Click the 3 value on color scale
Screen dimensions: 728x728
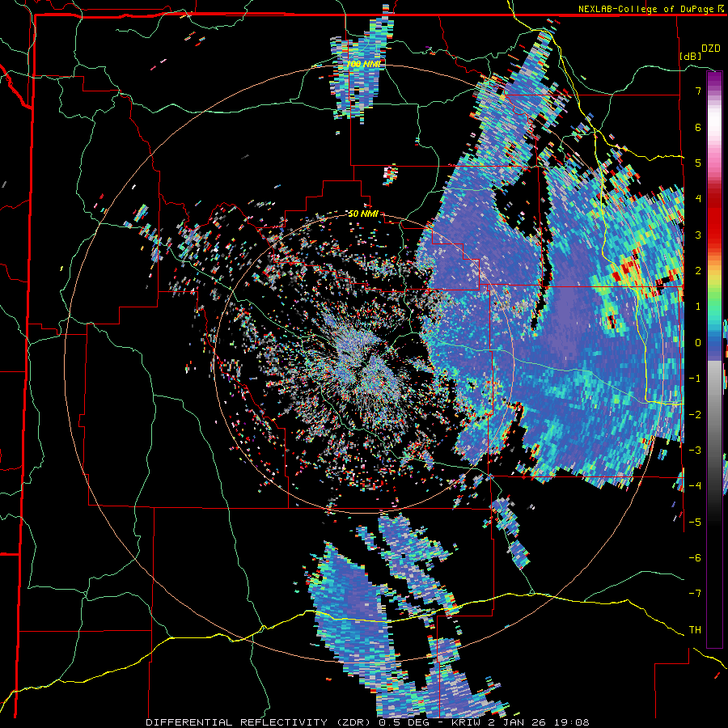pos(698,235)
